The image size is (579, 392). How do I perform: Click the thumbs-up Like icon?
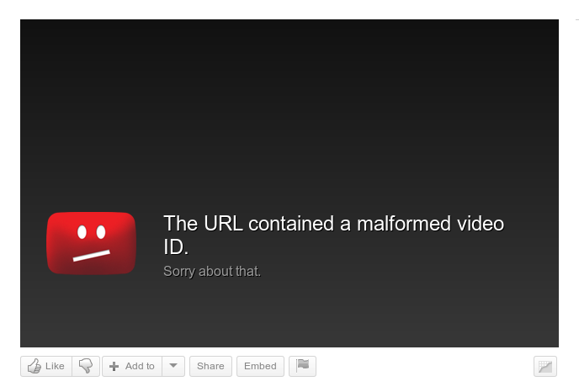point(35,366)
